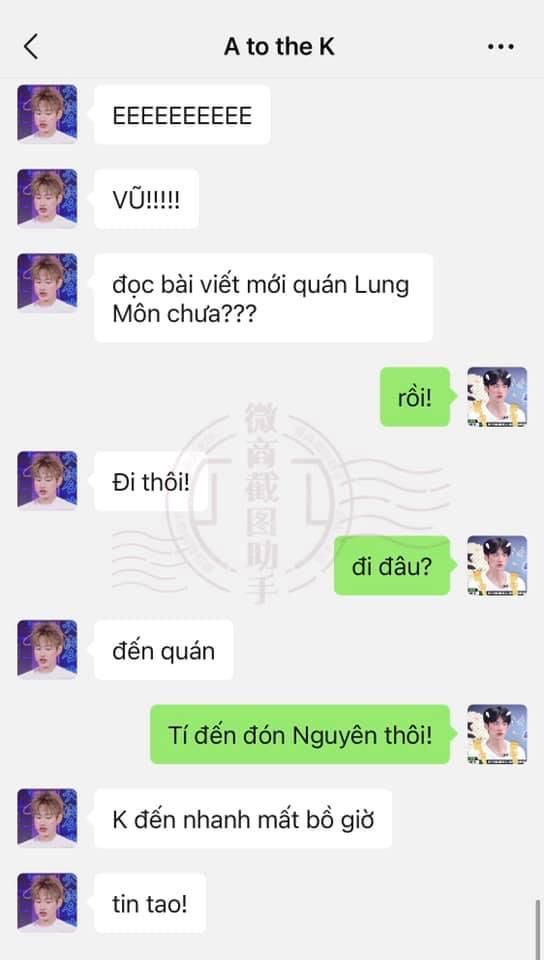544x960 pixels.
Task: Tap sender avatar beside 'tin tao!' message
Action: [x=47, y=903]
